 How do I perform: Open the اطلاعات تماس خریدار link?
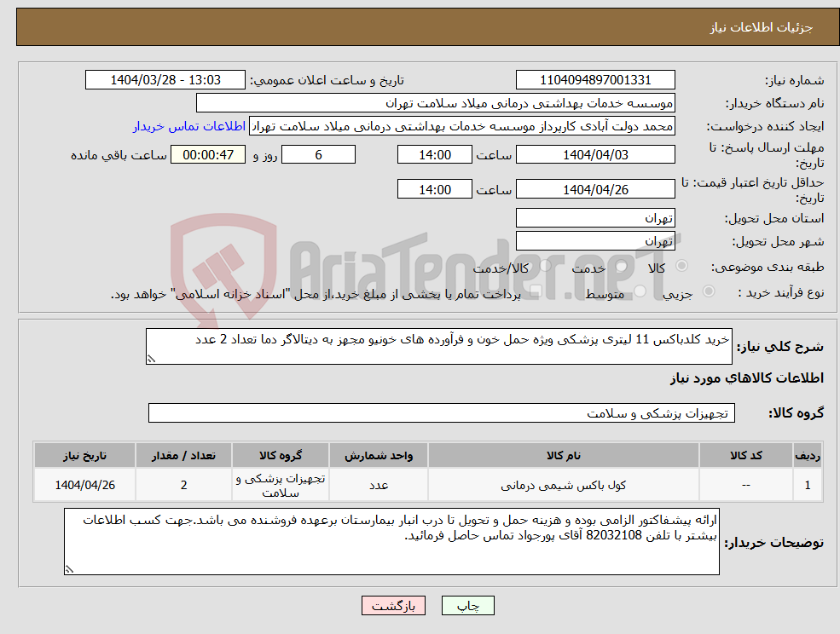[189, 126]
